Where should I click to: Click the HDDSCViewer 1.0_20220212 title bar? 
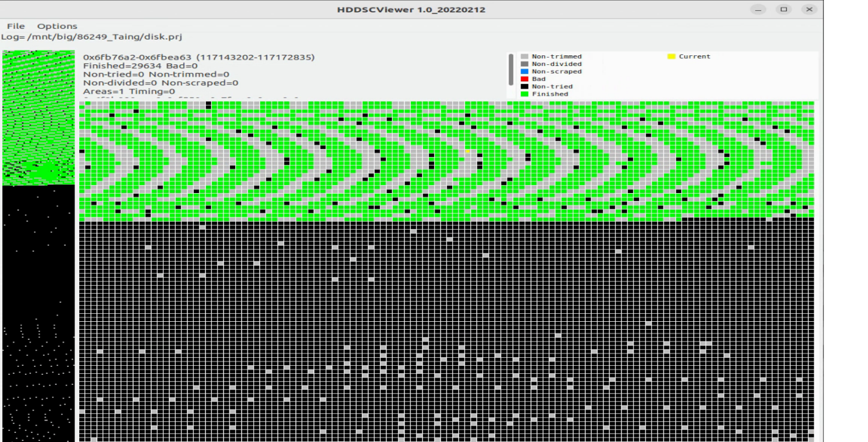411,10
